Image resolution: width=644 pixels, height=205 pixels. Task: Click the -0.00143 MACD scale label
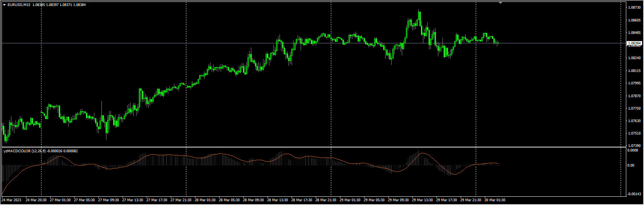(x=633, y=194)
